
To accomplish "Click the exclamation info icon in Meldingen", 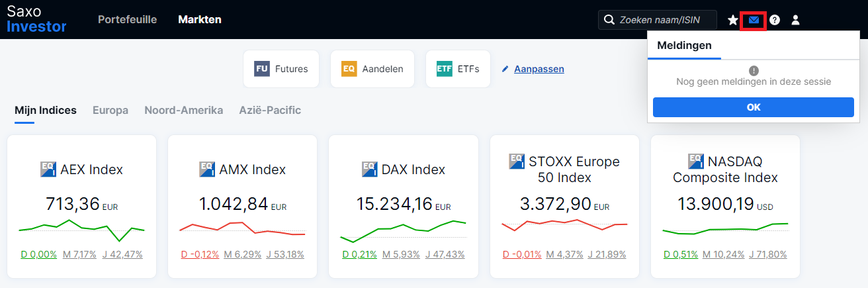I will pos(754,70).
